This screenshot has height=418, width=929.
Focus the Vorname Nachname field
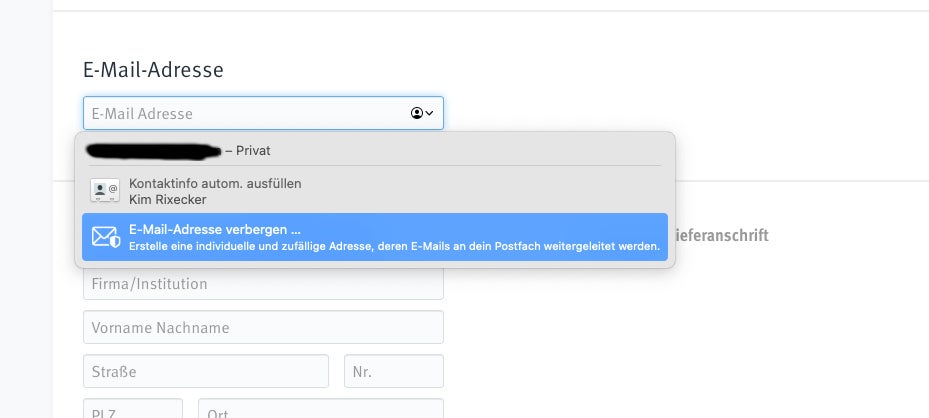(263, 327)
